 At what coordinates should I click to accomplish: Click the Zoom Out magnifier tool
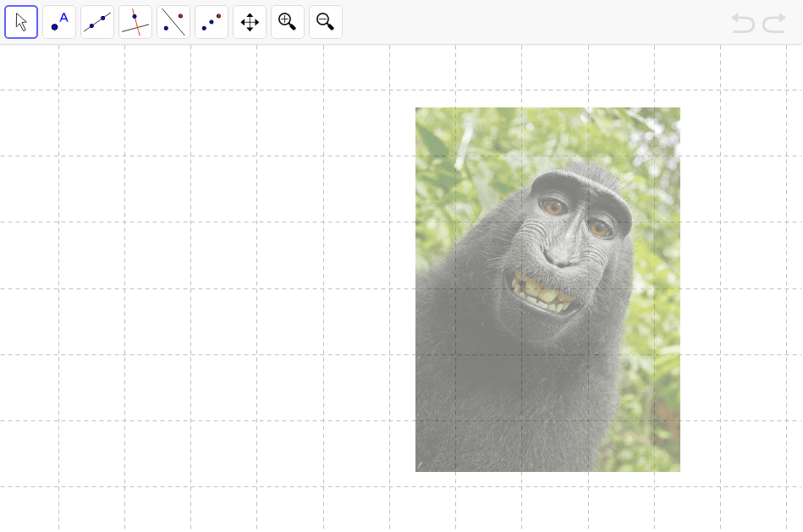(x=326, y=22)
